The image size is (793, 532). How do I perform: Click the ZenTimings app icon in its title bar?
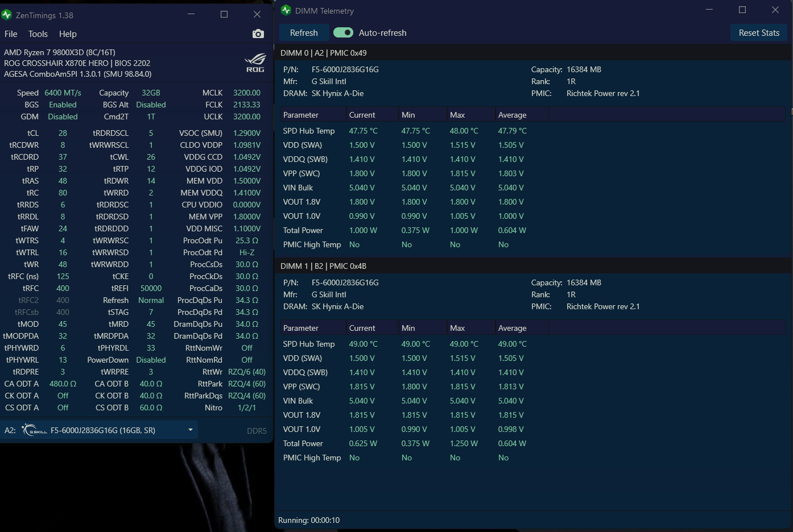click(x=7, y=15)
